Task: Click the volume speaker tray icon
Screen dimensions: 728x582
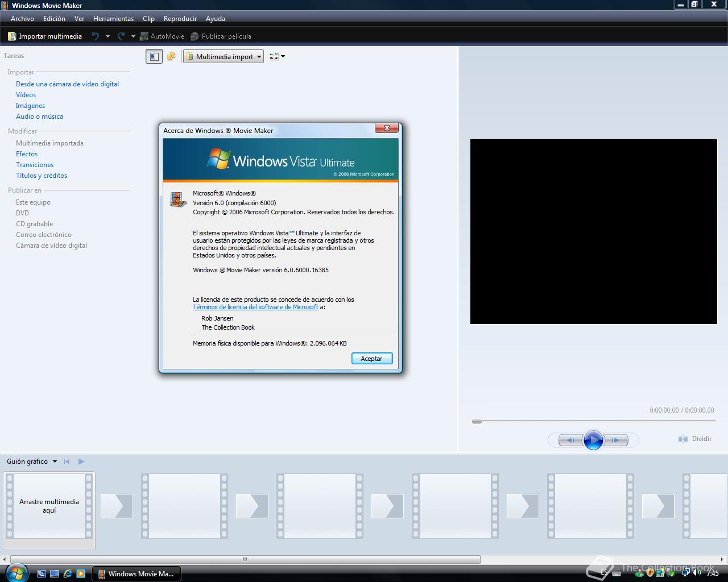Action: coord(697,572)
